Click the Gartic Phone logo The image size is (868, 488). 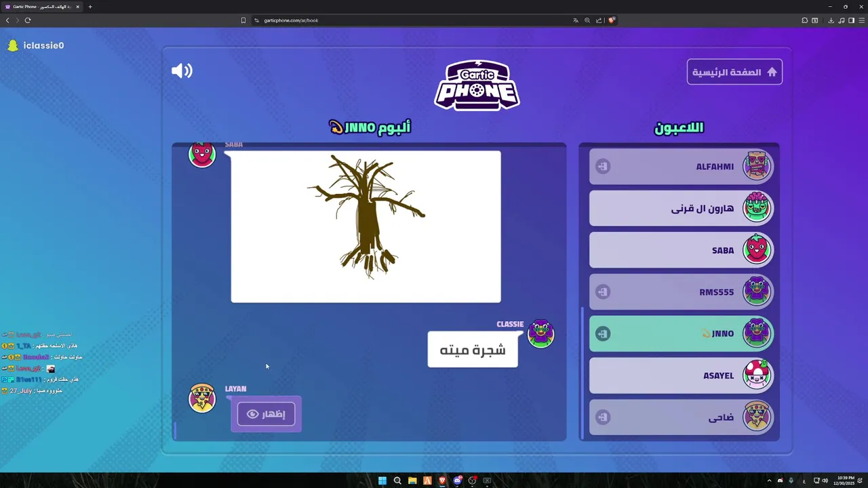[x=477, y=85]
